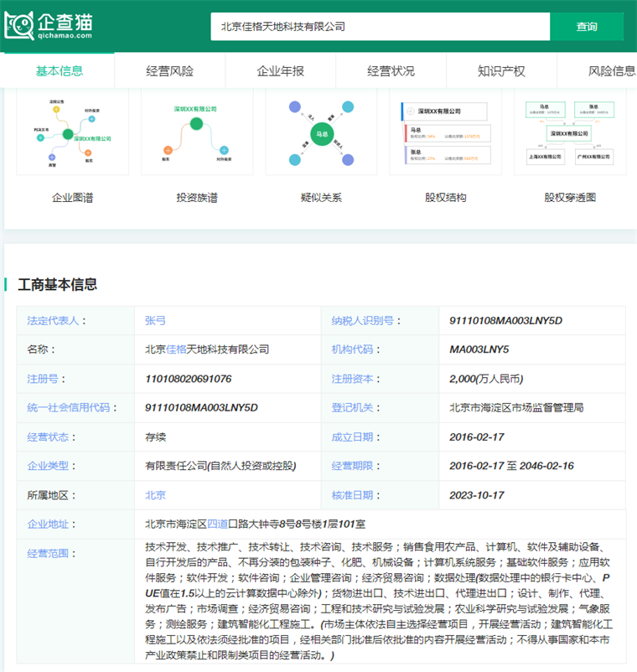This screenshot has width=637, height=672.
Task: Switch to the 经营状况 tab
Action: pyautogui.click(x=391, y=70)
